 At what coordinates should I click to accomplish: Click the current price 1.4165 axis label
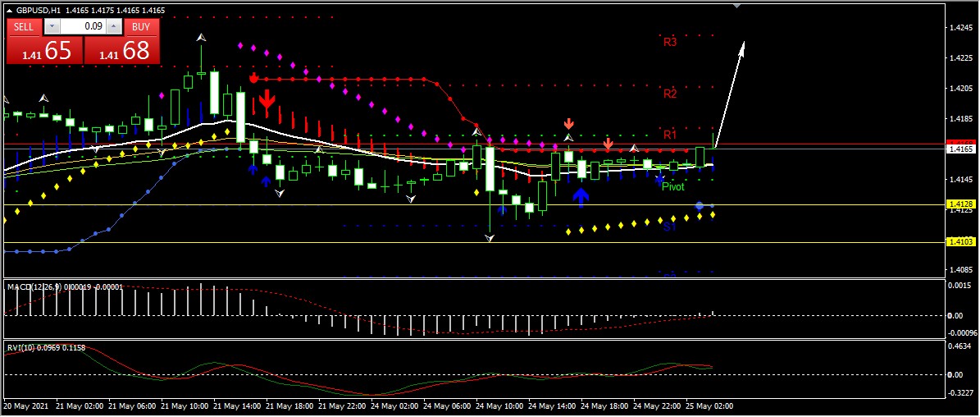coord(959,149)
